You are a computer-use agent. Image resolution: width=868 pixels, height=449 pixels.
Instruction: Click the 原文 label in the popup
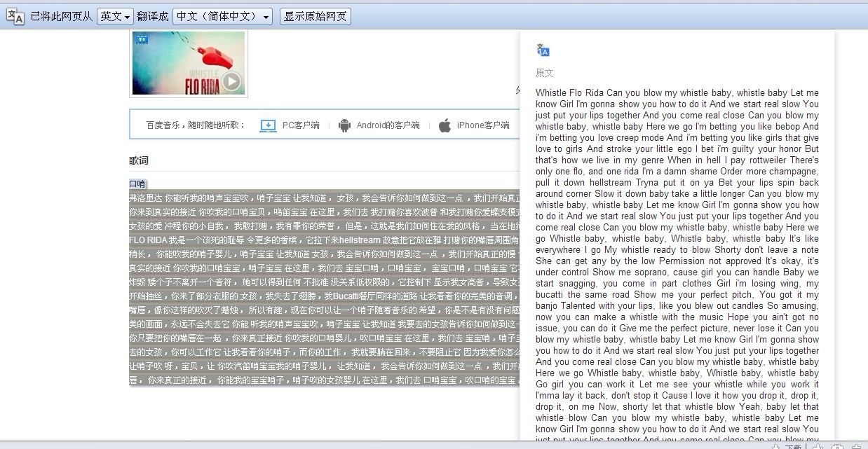[x=545, y=73]
